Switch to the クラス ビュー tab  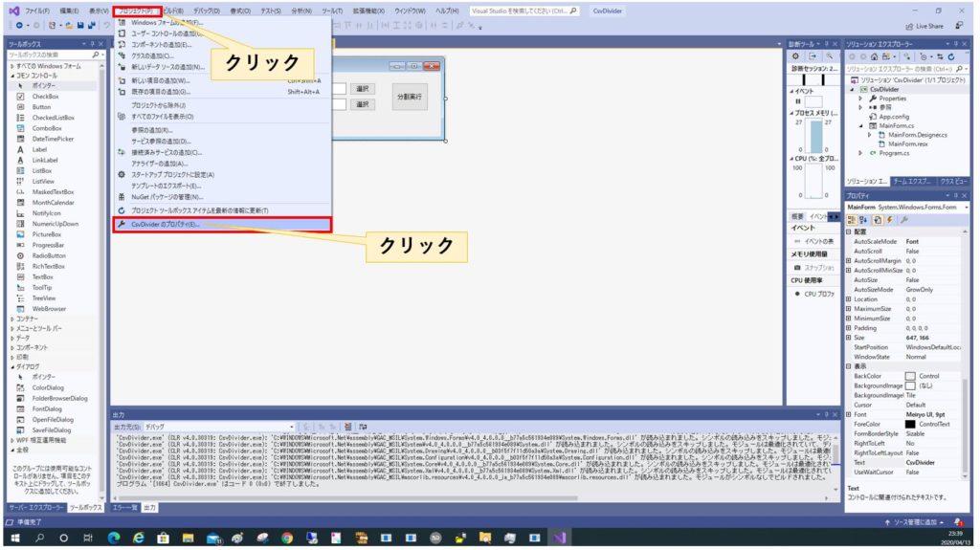click(x=954, y=181)
